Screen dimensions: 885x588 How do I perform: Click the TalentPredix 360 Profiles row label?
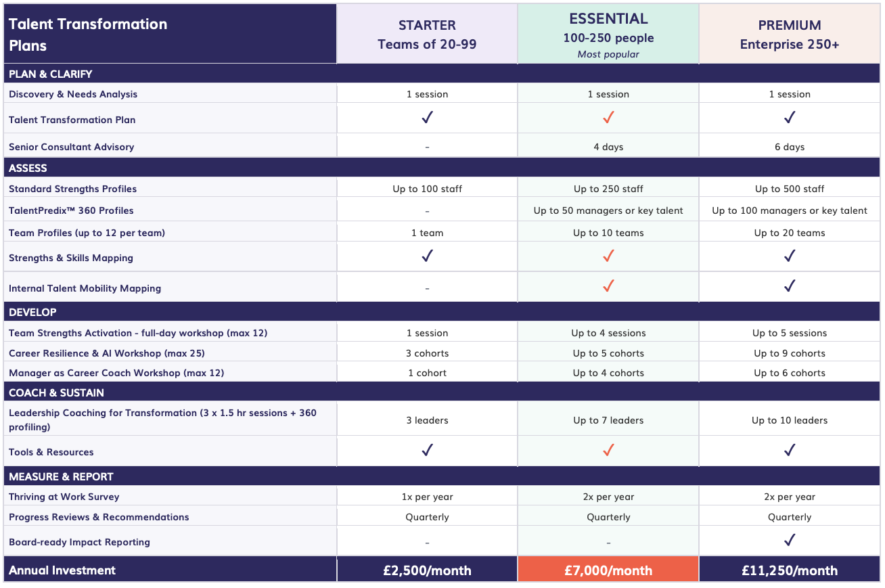(71, 210)
